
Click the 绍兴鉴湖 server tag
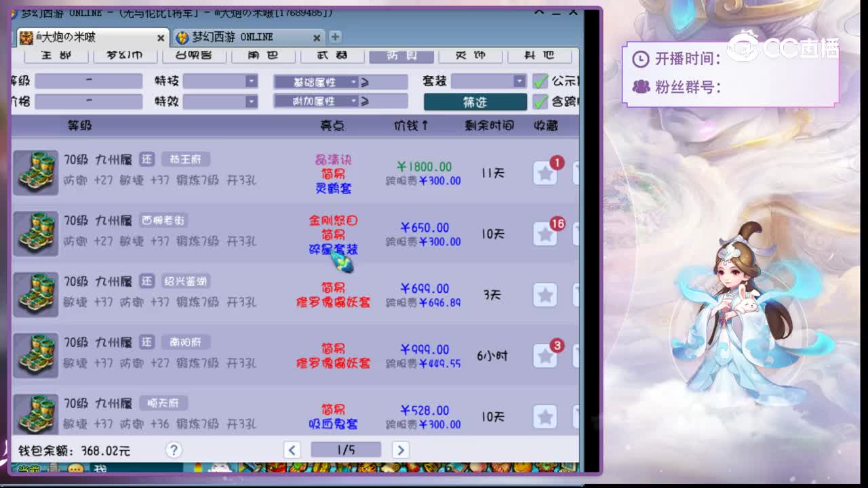[x=185, y=281]
